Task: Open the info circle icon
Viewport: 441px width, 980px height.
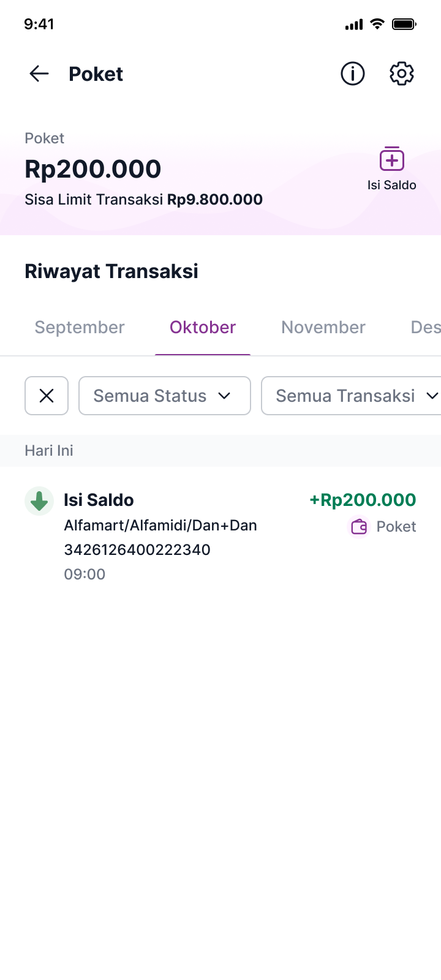Action: (x=353, y=74)
